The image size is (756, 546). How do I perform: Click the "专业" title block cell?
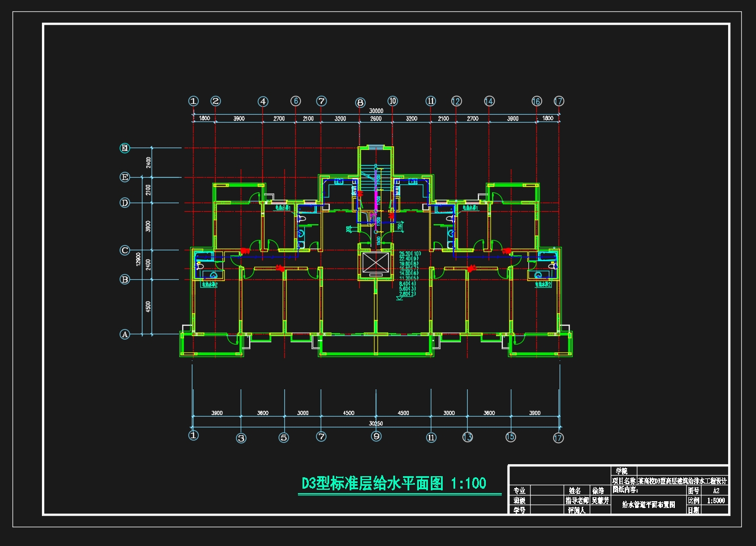[x=519, y=490]
